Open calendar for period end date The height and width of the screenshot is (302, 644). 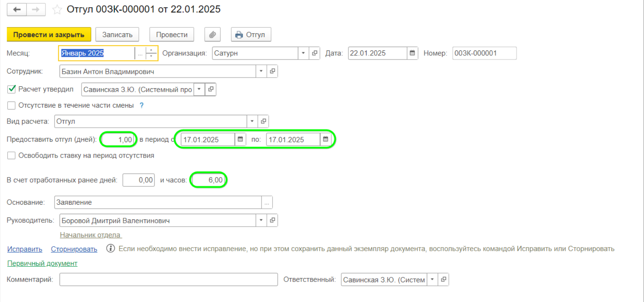click(326, 139)
